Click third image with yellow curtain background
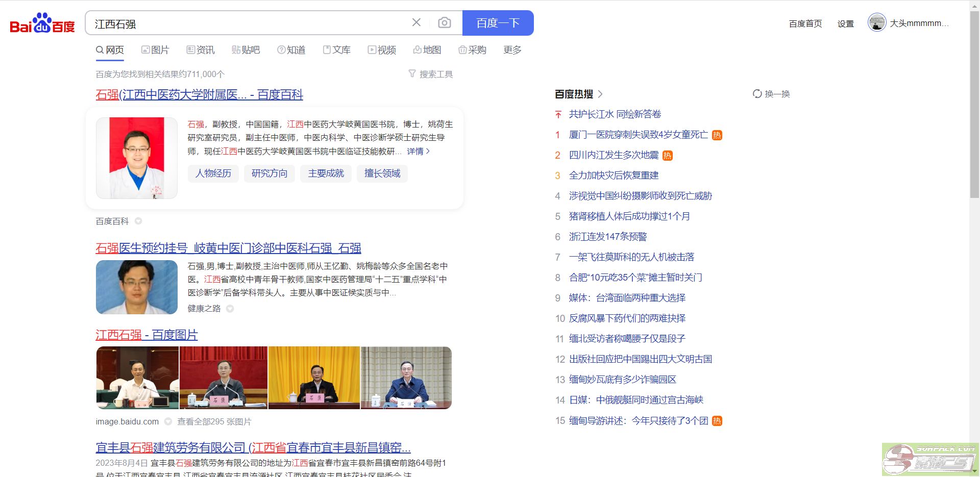This screenshot has width=980, height=477. (x=314, y=378)
